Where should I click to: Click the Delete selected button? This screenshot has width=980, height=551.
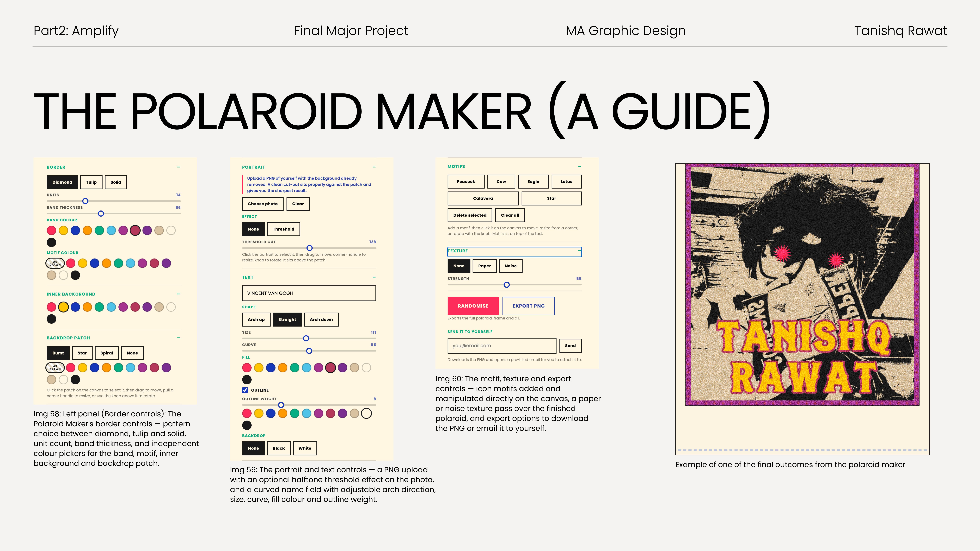(470, 215)
